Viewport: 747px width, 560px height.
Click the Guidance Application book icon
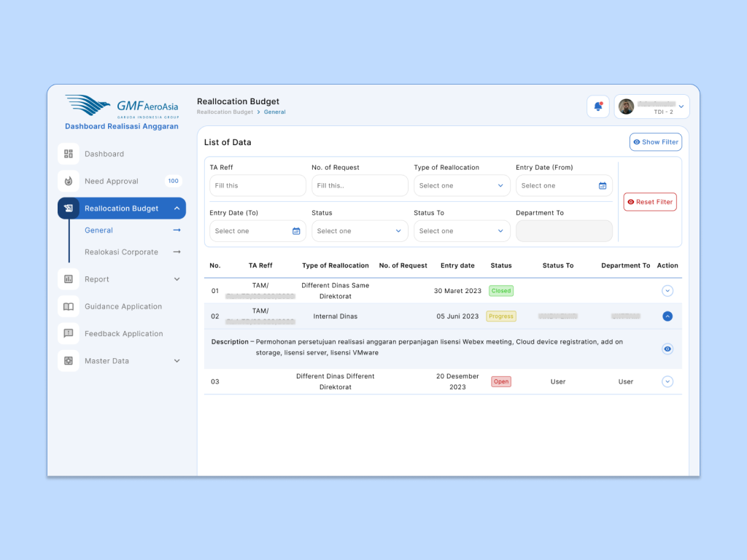coord(69,306)
